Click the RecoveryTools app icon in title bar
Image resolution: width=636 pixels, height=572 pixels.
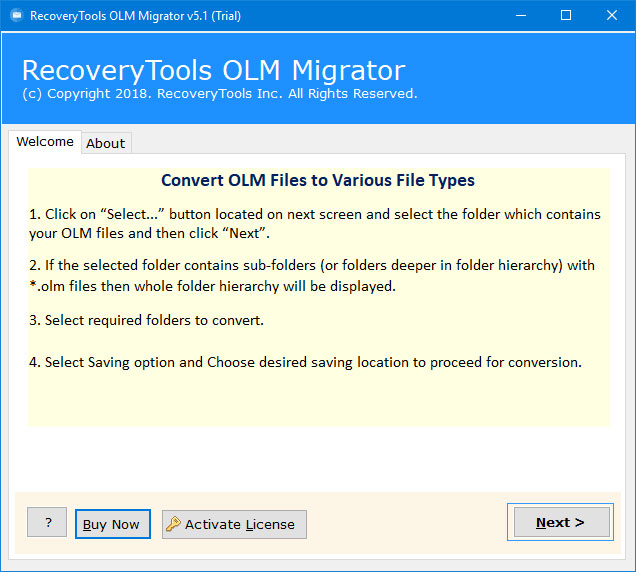[x=17, y=15]
